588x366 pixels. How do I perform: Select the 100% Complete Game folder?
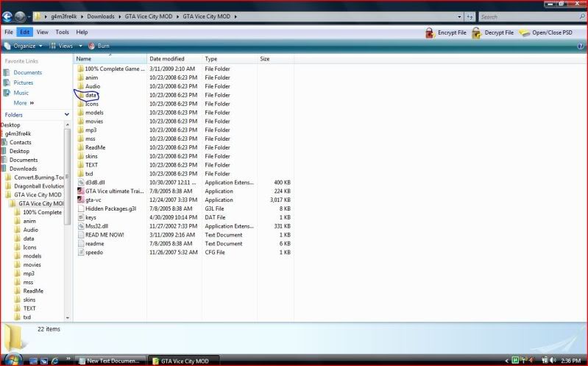pos(110,68)
